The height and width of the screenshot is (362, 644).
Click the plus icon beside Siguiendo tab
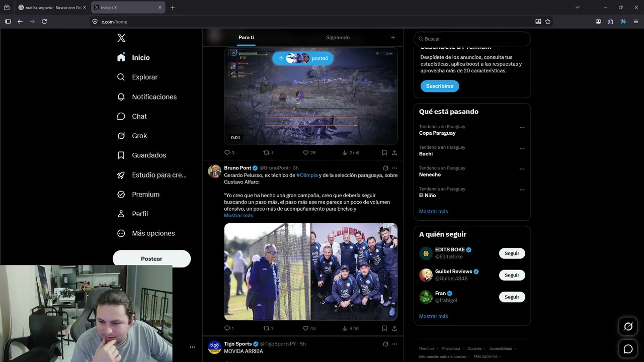(393, 38)
